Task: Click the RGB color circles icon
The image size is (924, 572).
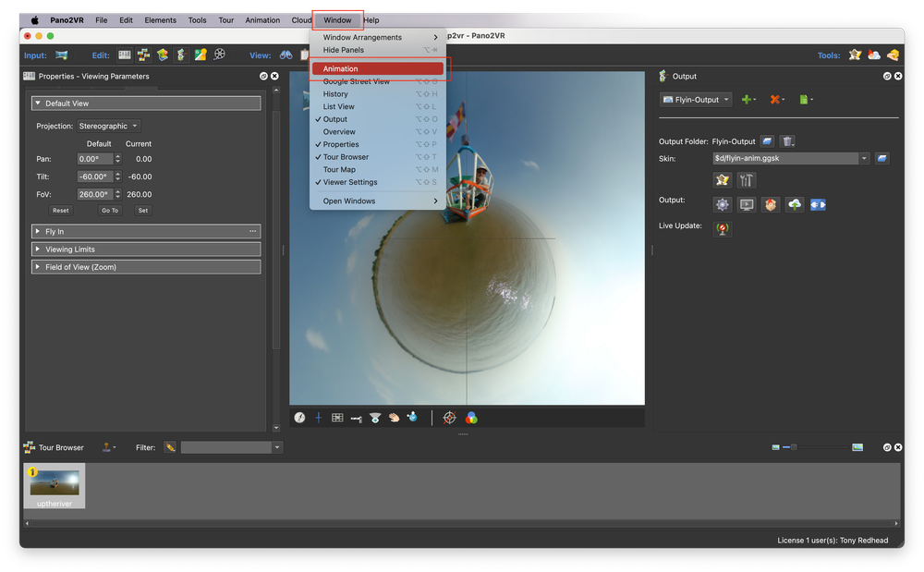Action: click(x=471, y=418)
